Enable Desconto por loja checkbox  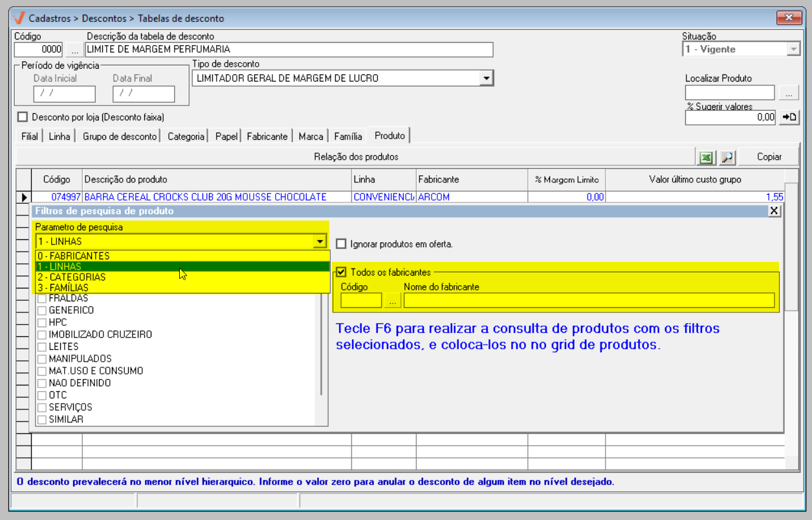[x=23, y=117]
